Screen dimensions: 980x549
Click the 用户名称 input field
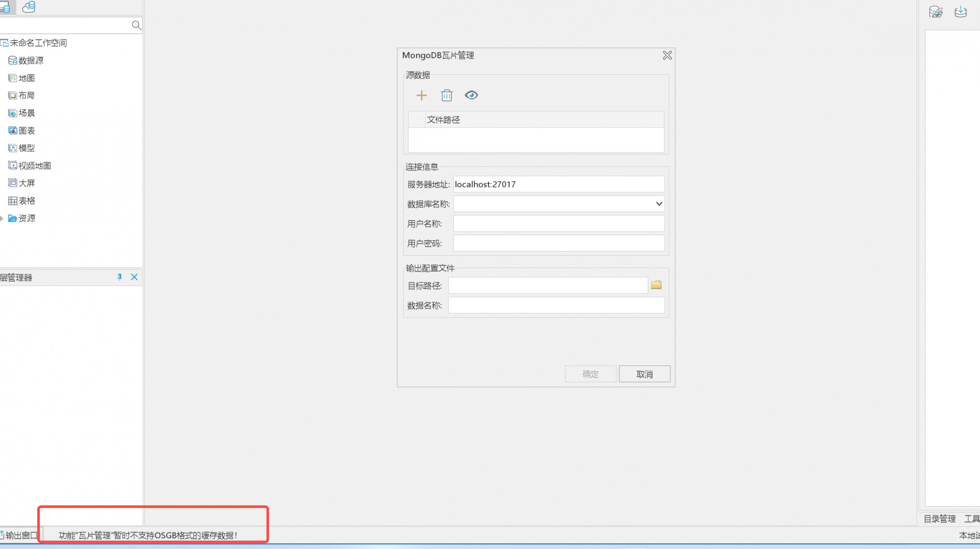559,223
